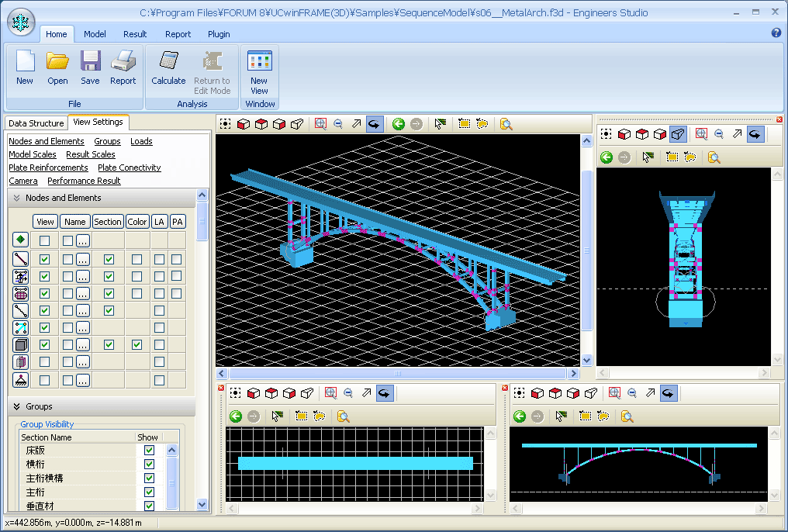This screenshot has height=532, width=788.
Task: Click zoom window icon in bottom-left view toolbar
Action: (x=330, y=393)
